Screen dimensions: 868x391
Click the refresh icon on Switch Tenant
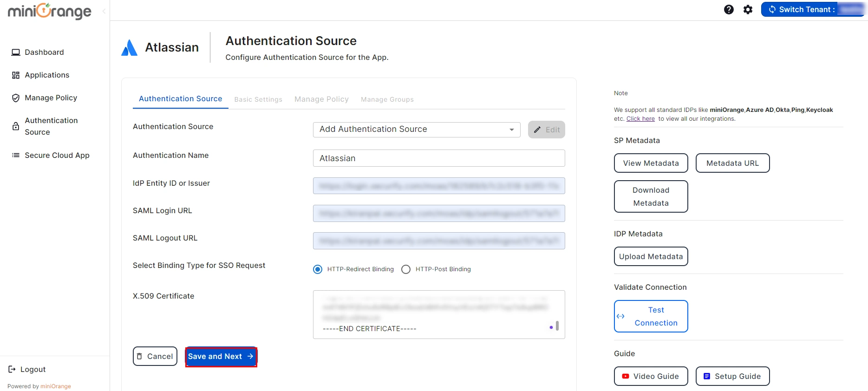click(x=772, y=9)
